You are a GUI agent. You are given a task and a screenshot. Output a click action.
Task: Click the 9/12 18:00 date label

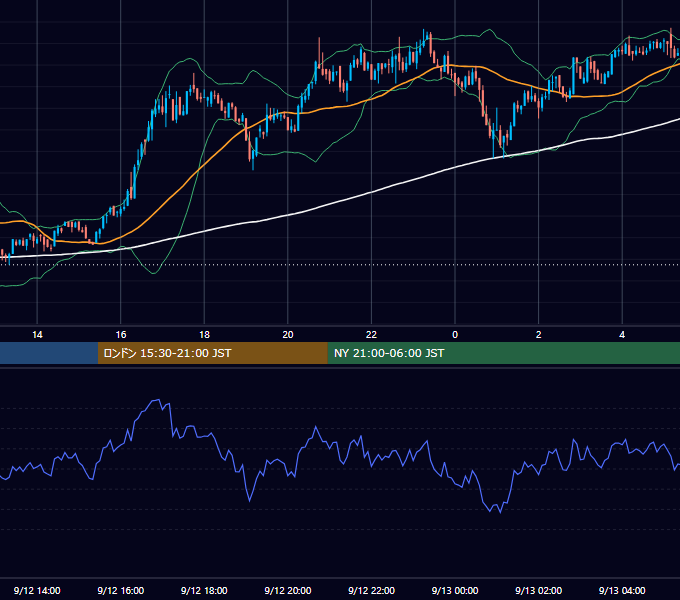204,590
